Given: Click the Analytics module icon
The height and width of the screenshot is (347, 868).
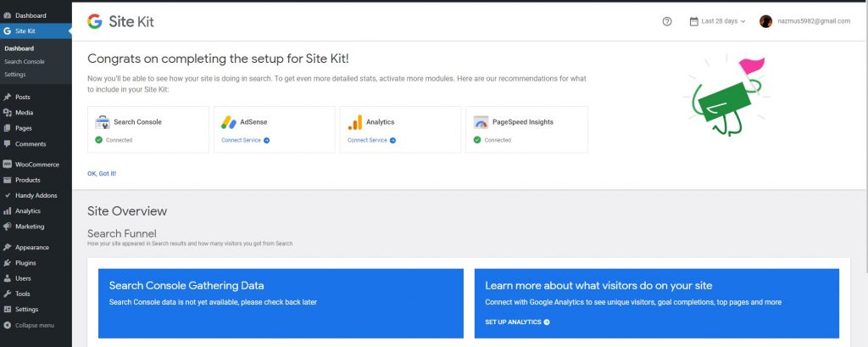Looking at the screenshot, I should point(355,122).
